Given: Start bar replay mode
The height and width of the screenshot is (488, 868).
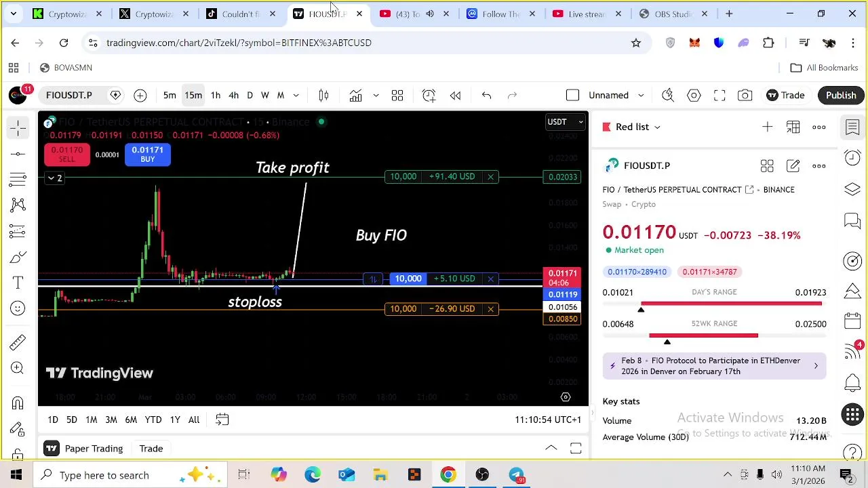Looking at the screenshot, I should [456, 96].
